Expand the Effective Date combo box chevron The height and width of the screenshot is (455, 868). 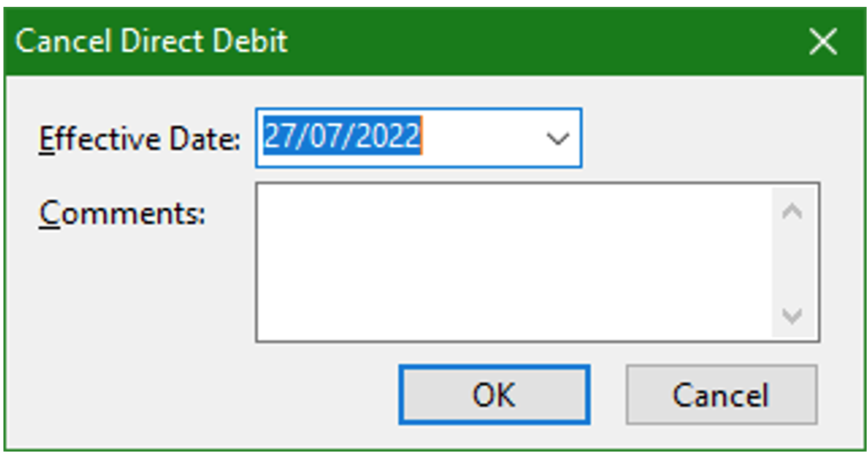(557, 138)
